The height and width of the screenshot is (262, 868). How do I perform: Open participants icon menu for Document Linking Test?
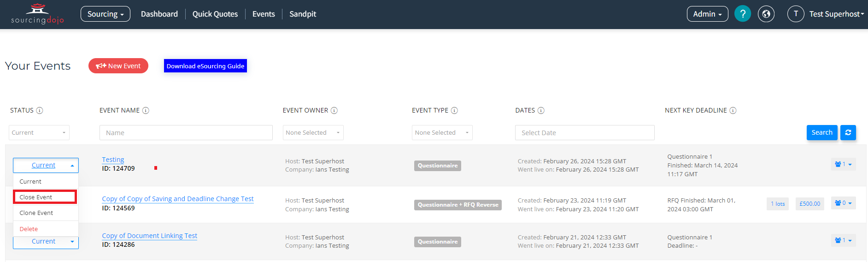point(844,240)
